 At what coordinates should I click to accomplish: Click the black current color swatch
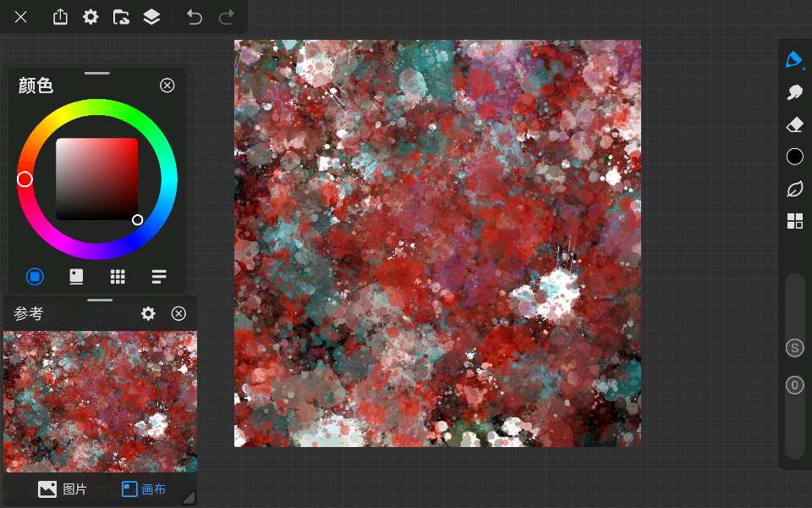coord(794,157)
